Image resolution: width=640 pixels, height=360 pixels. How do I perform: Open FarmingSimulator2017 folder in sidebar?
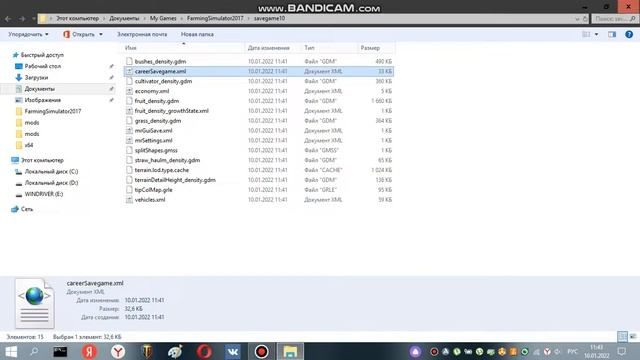click(53, 111)
